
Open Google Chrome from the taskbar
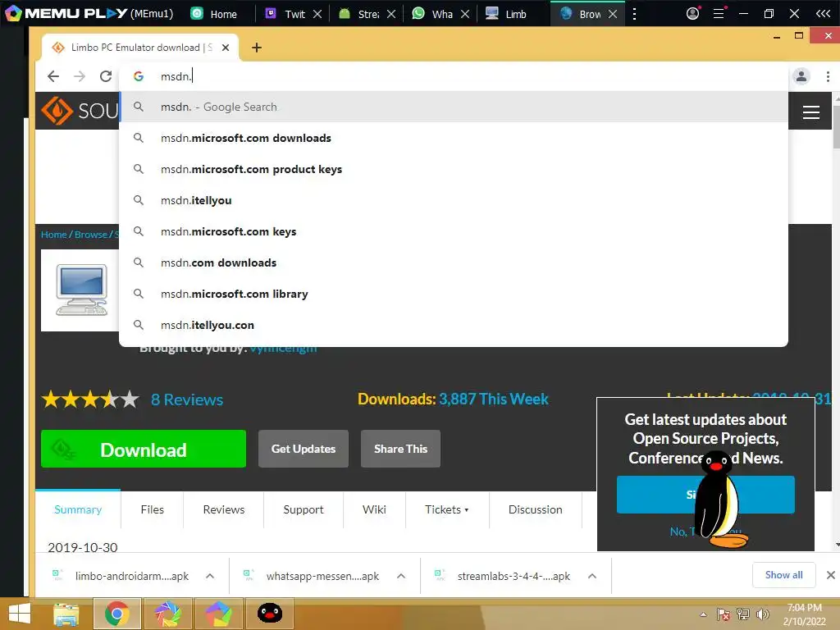[116, 614]
